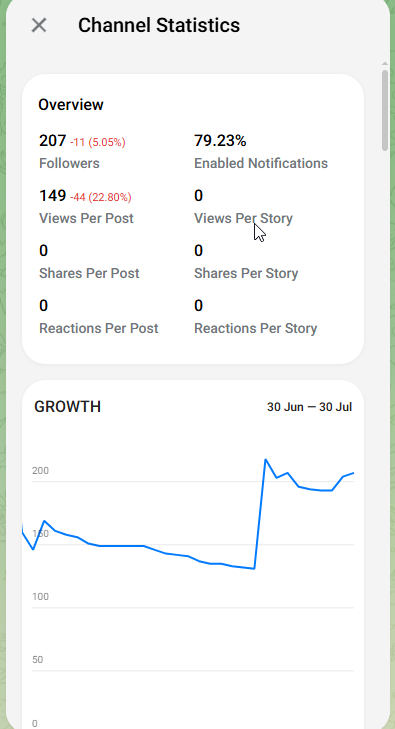The width and height of the screenshot is (395, 729).
Task: Click the GROWTH chart title
Action: 67,407
